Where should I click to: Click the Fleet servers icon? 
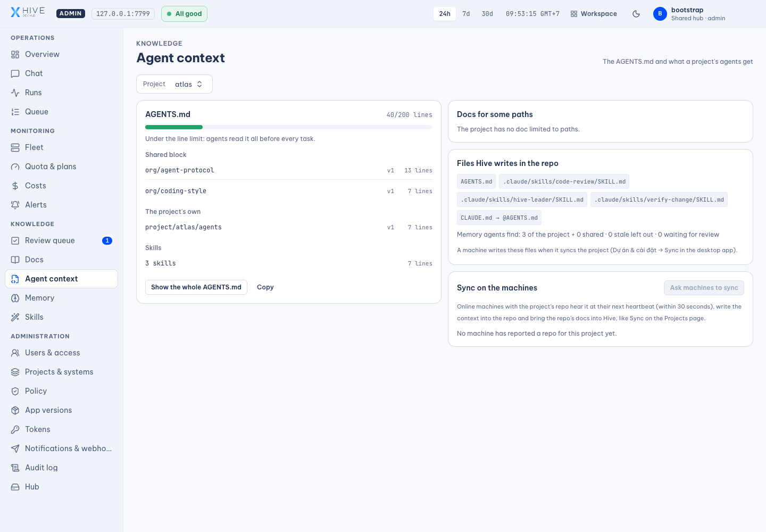click(x=15, y=147)
